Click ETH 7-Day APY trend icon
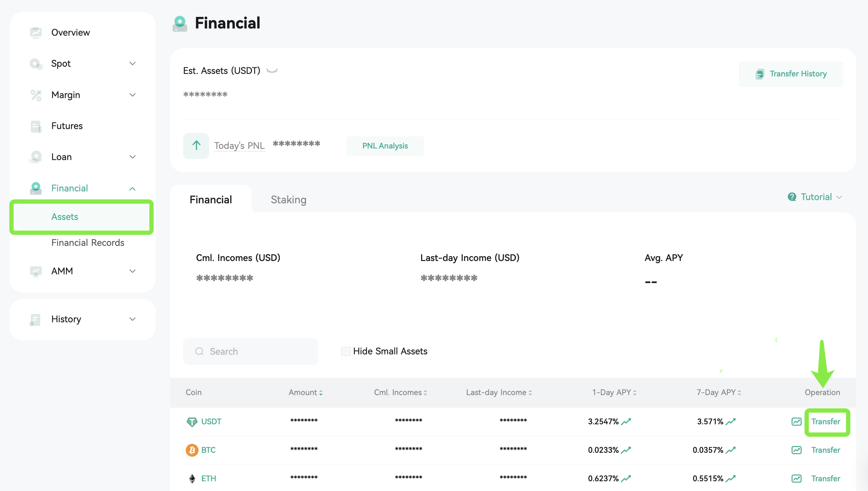 (x=731, y=478)
